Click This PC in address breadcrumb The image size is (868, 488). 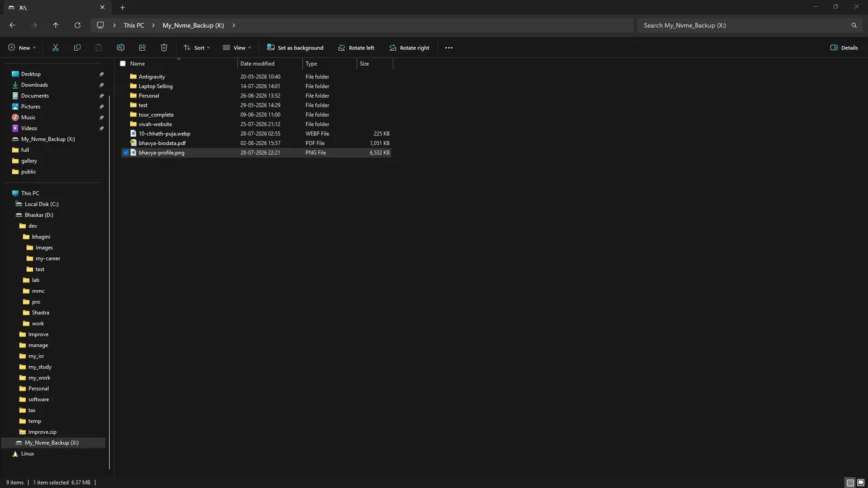click(x=134, y=25)
